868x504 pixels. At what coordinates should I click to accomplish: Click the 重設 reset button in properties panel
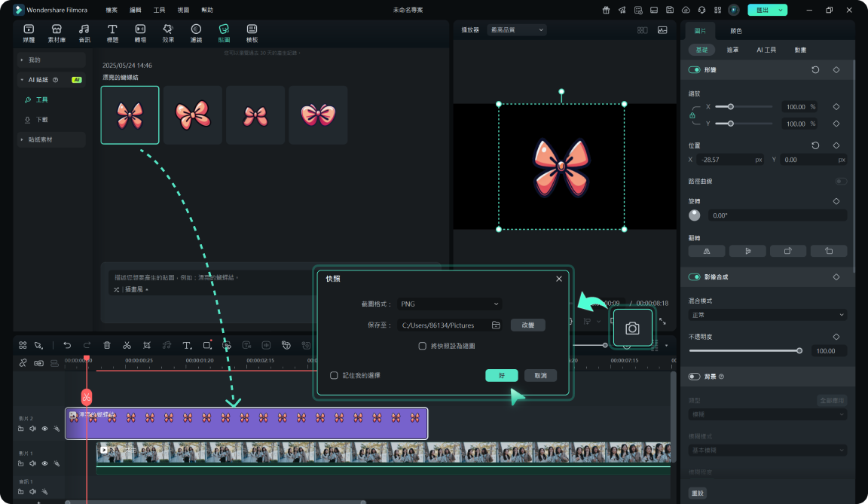click(x=698, y=493)
